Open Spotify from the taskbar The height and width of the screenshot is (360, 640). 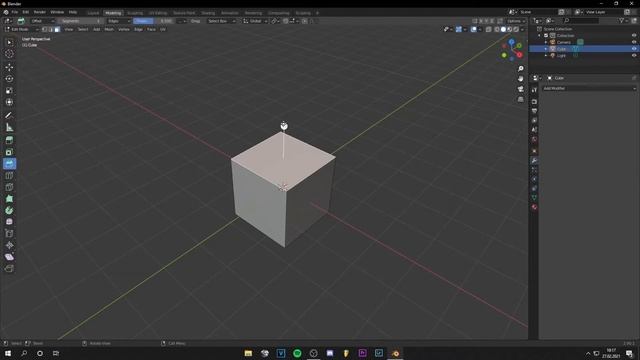pyautogui.click(x=297, y=353)
